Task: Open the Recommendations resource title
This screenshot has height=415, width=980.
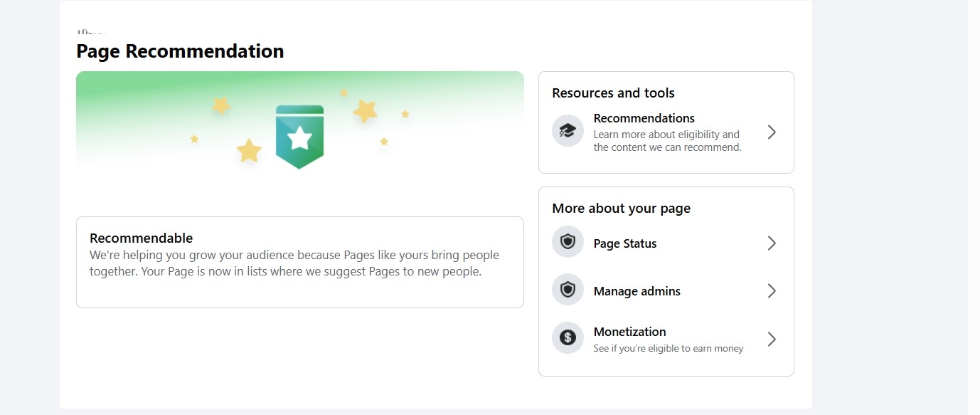Action: click(x=644, y=118)
